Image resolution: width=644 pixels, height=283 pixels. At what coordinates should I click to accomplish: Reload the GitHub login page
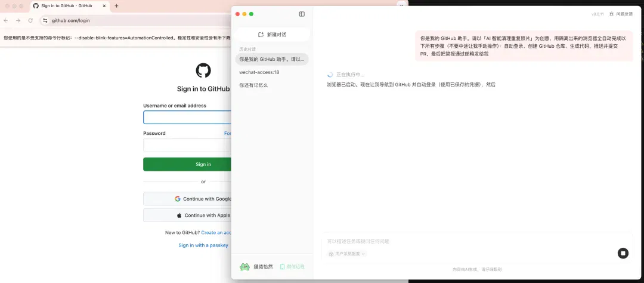[x=30, y=20]
